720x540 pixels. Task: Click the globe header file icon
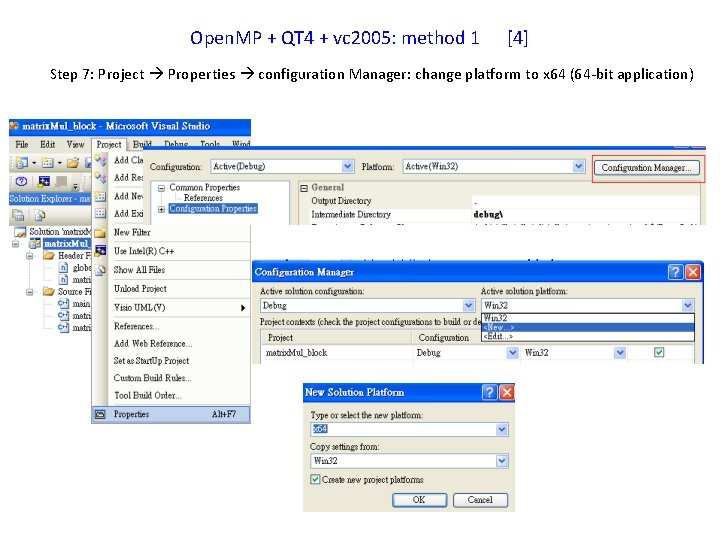click(x=64, y=267)
